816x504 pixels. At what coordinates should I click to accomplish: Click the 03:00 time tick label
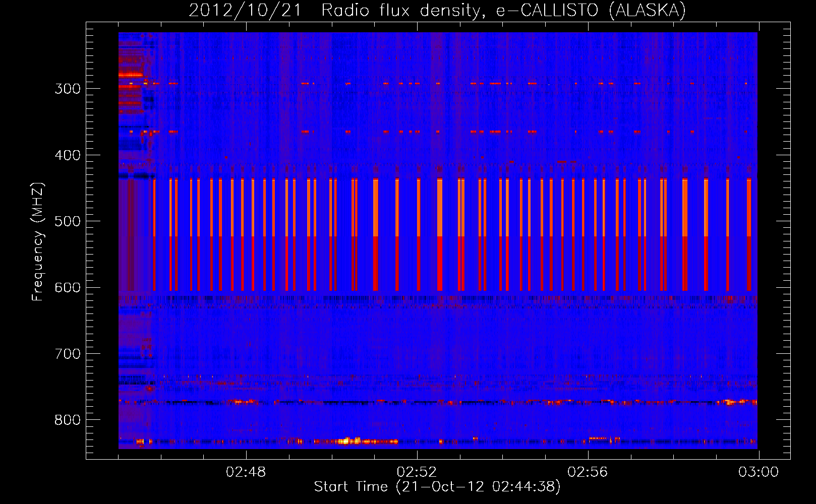(759, 472)
